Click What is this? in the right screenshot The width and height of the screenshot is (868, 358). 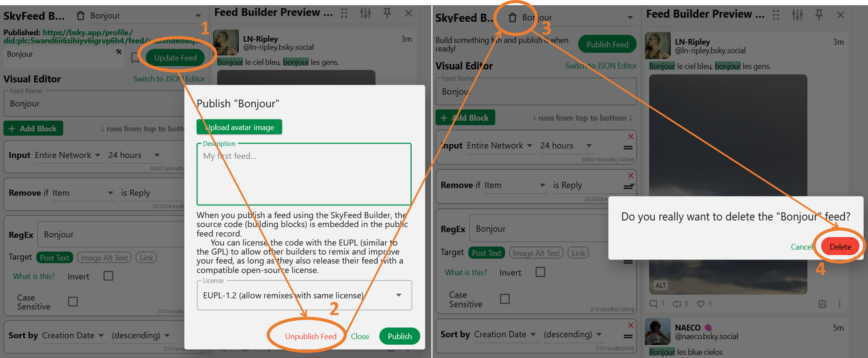[466, 272]
